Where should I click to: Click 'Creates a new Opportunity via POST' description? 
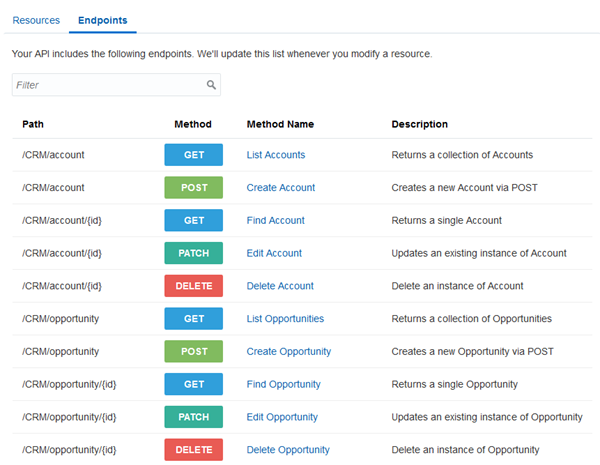(472, 351)
